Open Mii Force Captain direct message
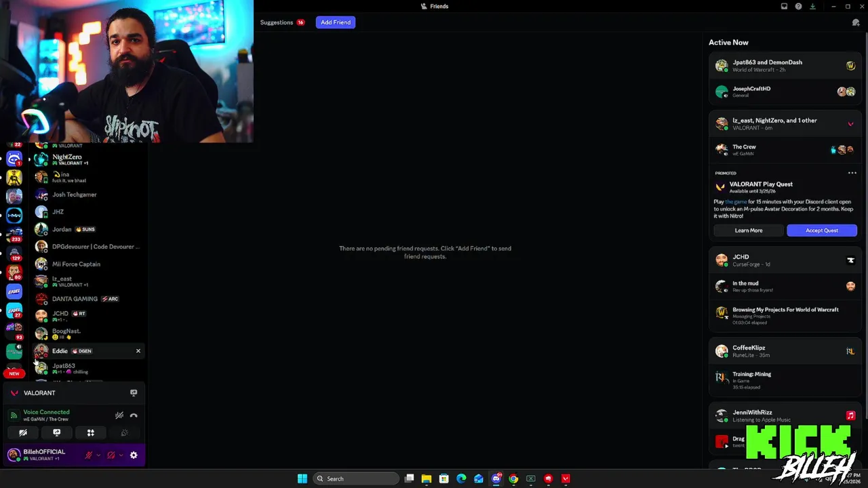Screen dimensions: 868x488 pos(88,264)
